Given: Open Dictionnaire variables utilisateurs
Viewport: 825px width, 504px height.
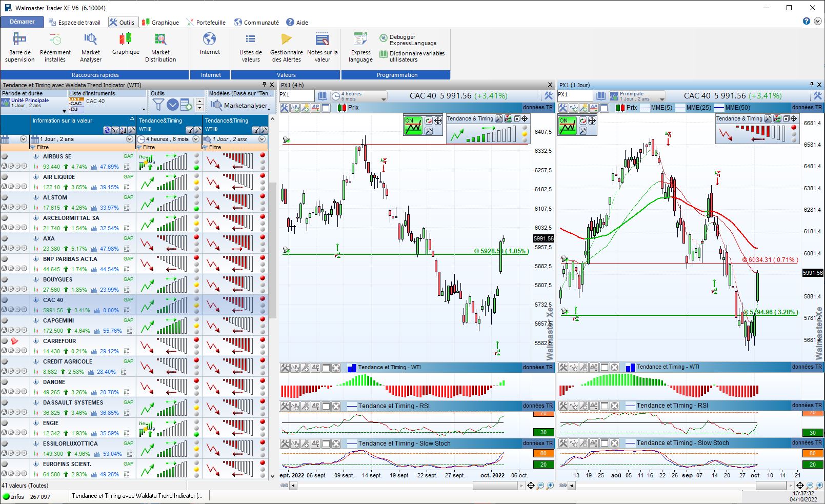Looking at the screenshot, I should click(x=412, y=56).
